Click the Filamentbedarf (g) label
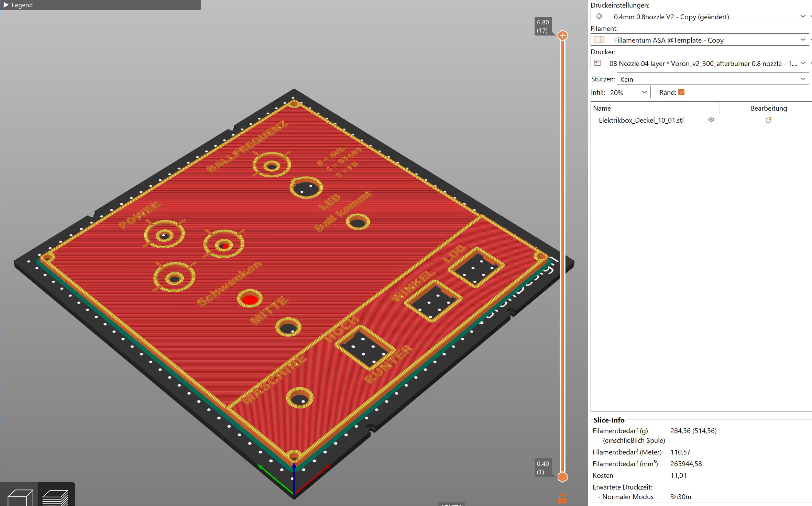This screenshot has height=506, width=812. click(620, 431)
